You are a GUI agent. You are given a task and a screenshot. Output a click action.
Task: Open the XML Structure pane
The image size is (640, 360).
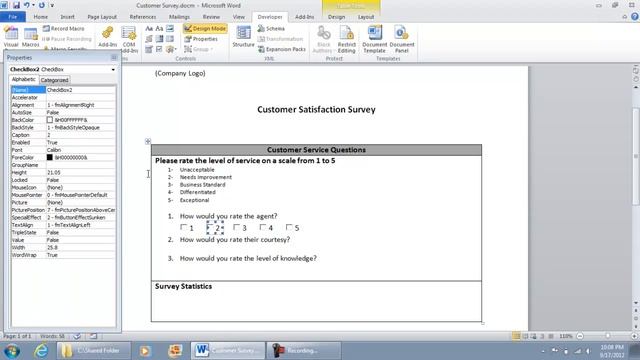243,37
